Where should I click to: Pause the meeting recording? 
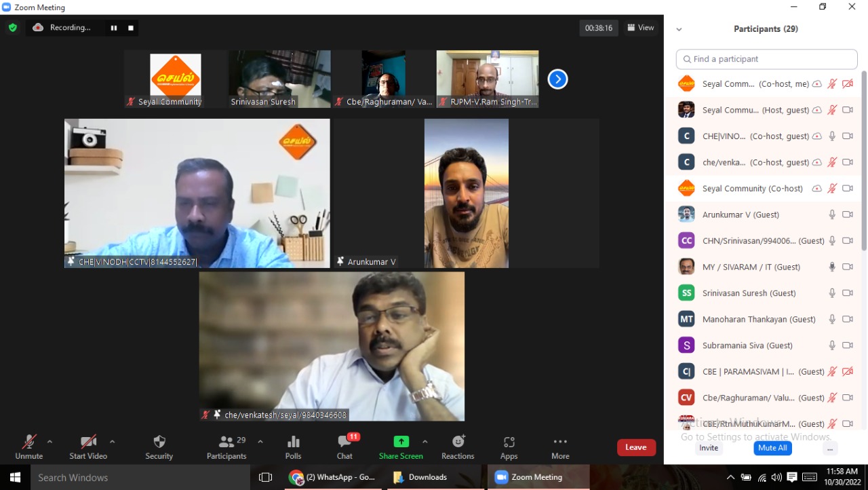coord(114,28)
